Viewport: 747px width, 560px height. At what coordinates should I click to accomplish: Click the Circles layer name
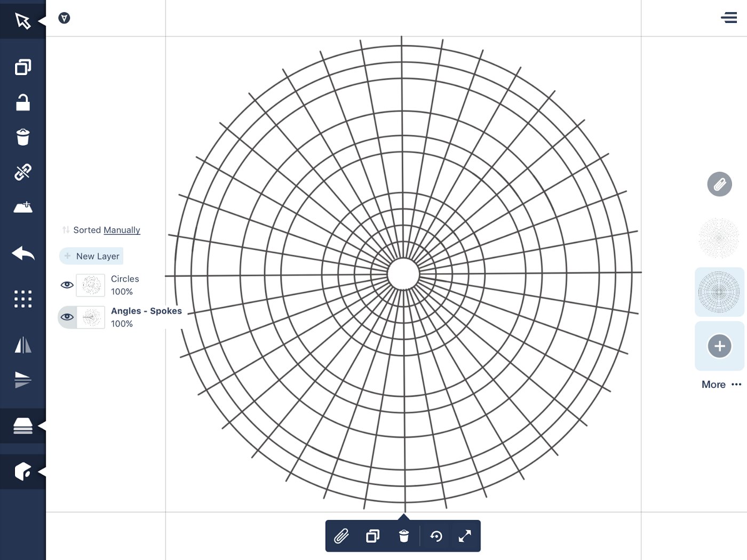click(x=125, y=279)
